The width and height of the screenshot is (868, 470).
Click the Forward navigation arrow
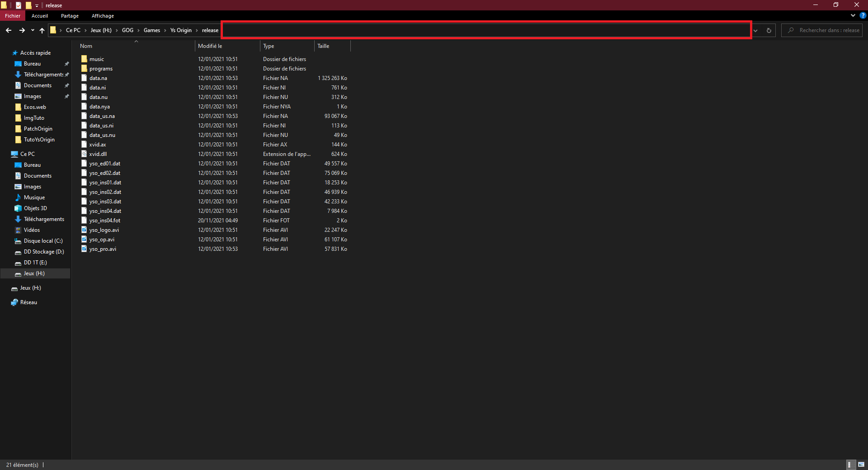tap(22, 30)
